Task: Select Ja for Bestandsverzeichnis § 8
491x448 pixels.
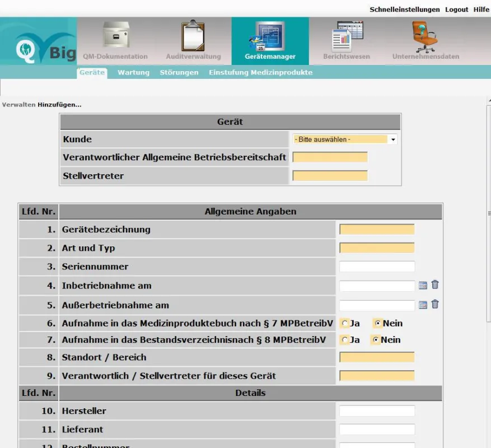Action: coord(345,339)
